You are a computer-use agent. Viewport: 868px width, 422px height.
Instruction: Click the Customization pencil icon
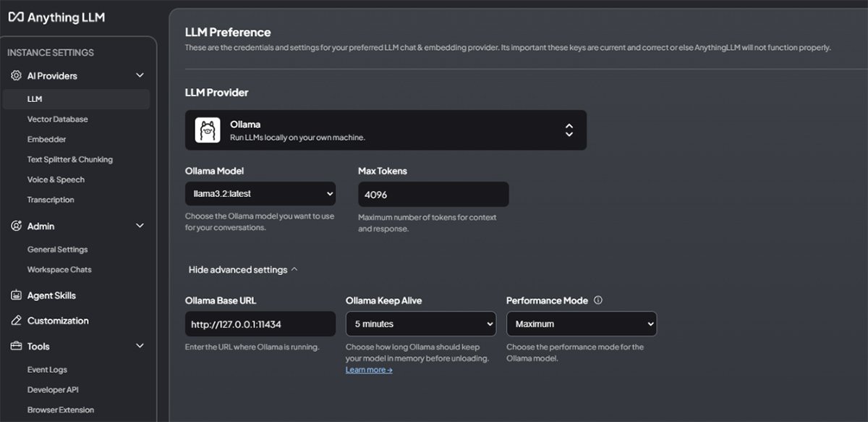point(16,321)
